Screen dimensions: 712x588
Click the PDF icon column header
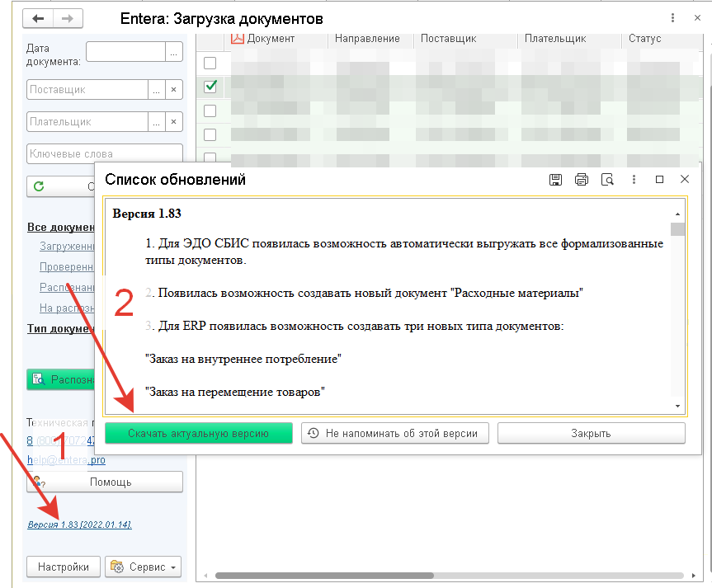[237, 39]
